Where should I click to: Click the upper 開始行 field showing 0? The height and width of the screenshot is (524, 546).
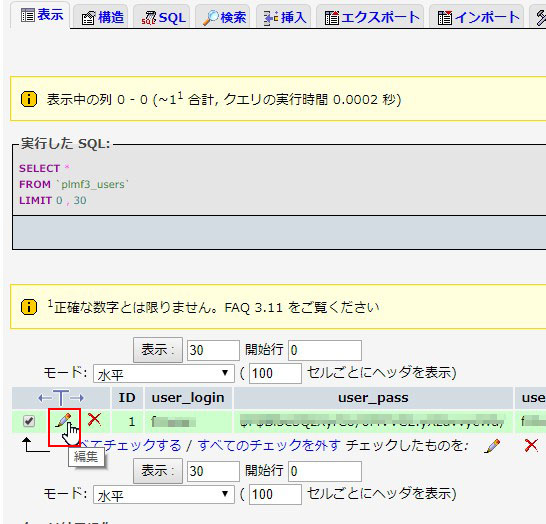(x=325, y=350)
